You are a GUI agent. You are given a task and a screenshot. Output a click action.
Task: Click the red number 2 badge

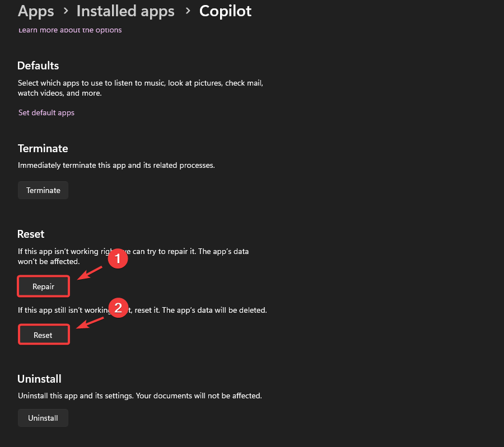coord(118,308)
